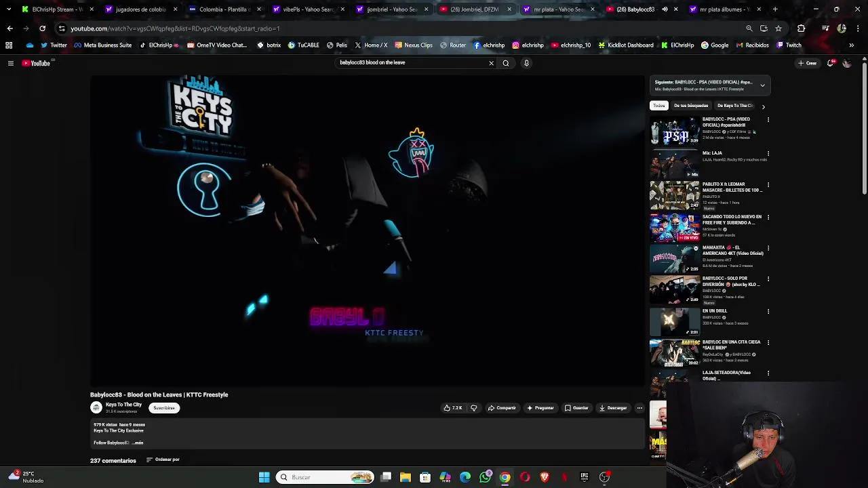The image size is (868, 488).
Task: Show more filter chips arrow
Action: [763, 106]
